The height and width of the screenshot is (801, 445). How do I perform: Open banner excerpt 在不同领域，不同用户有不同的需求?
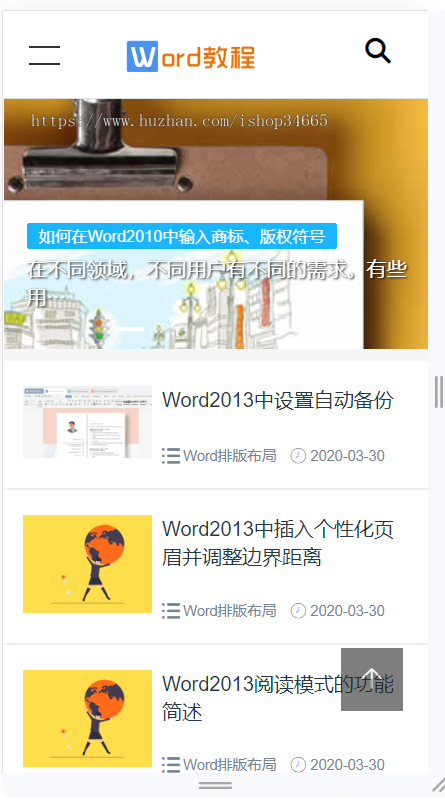click(217, 284)
